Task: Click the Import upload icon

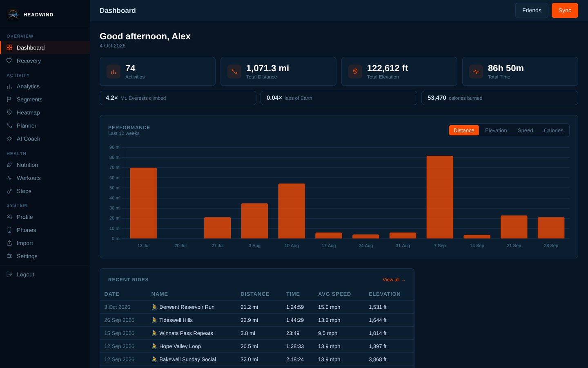Action: coord(9,243)
